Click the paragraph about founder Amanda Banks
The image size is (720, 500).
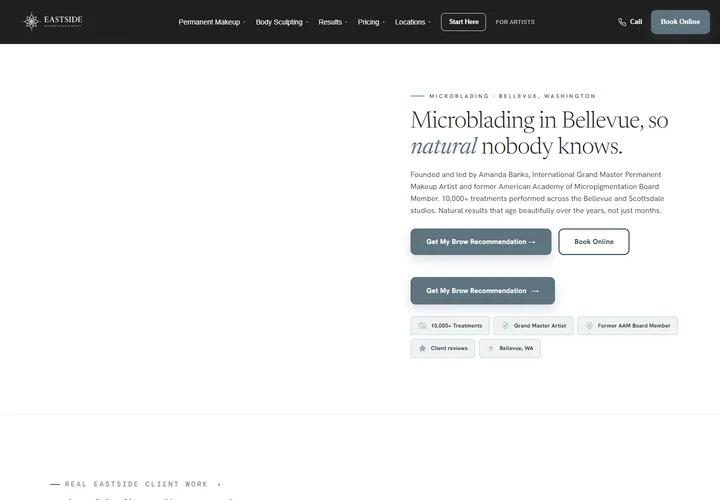click(537, 193)
